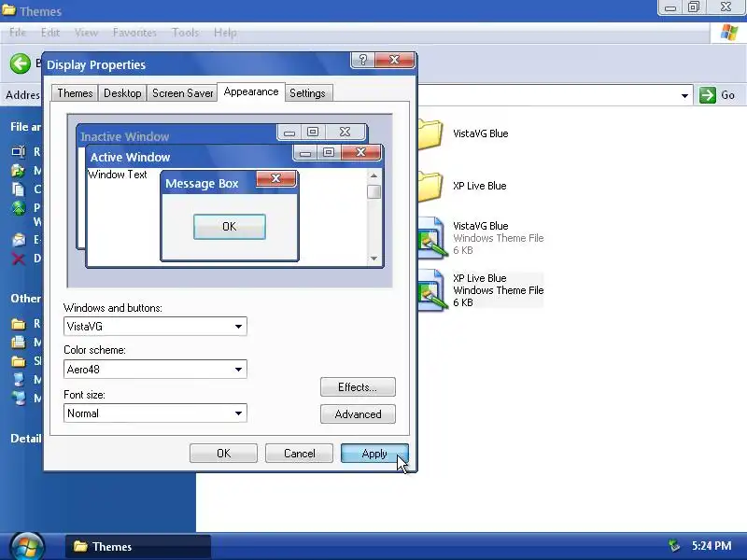This screenshot has height=560, width=747.
Task: Select the Appearance tab
Action: pyautogui.click(x=251, y=91)
